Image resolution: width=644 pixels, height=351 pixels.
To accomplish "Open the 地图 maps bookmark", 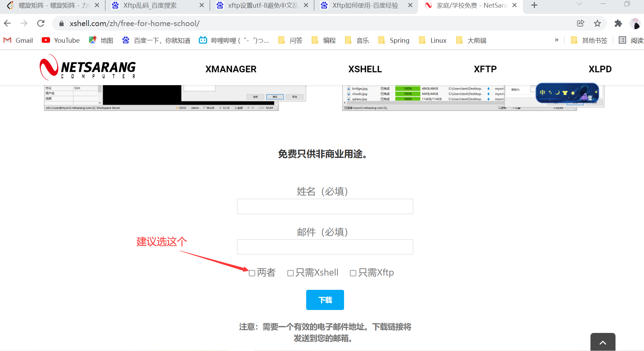I will pyautogui.click(x=101, y=40).
